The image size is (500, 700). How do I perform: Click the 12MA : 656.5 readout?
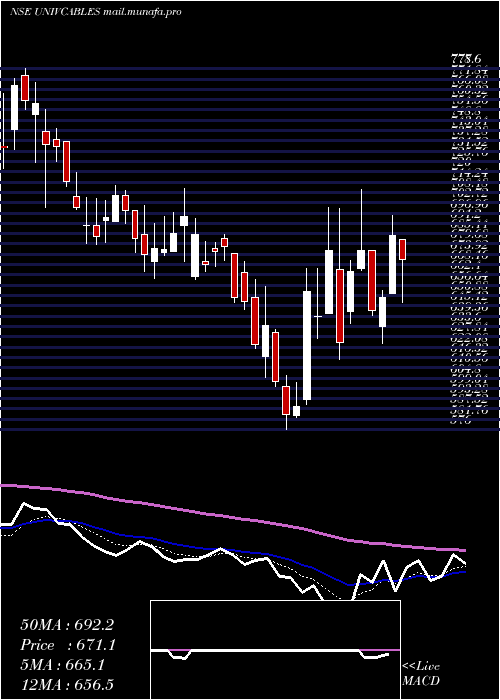point(68,684)
